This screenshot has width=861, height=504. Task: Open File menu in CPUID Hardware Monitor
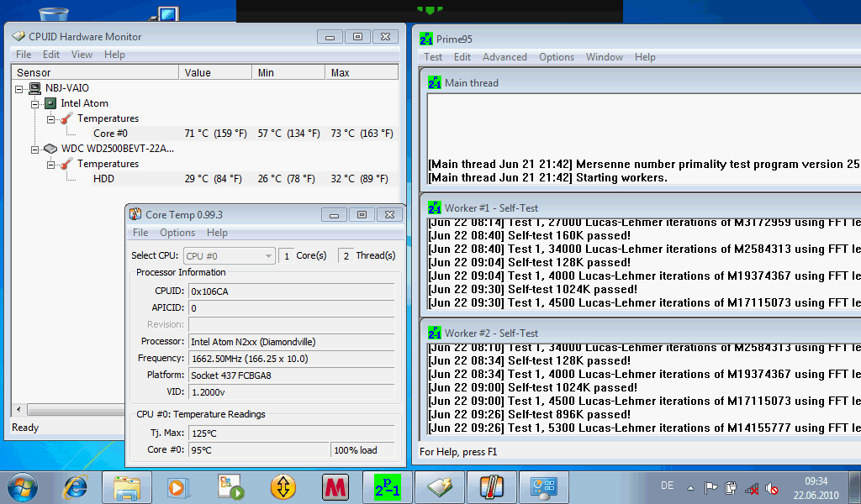(24, 55)
